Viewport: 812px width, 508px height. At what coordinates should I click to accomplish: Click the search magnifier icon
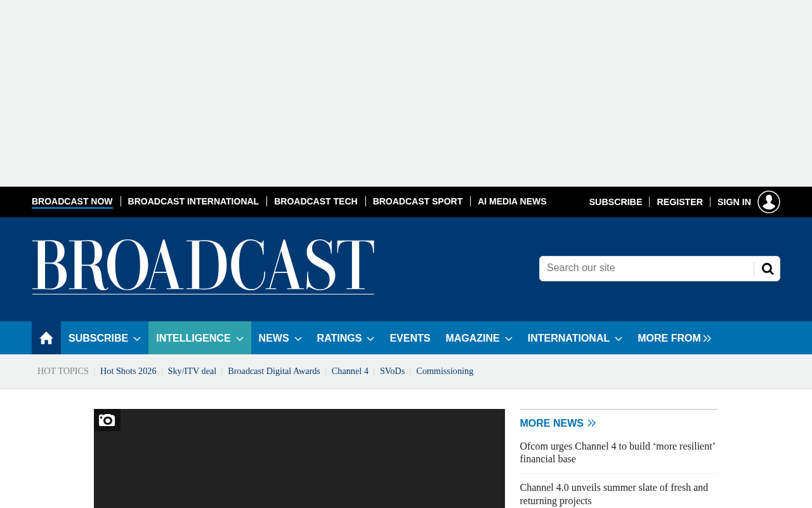(x=768, y=269)
